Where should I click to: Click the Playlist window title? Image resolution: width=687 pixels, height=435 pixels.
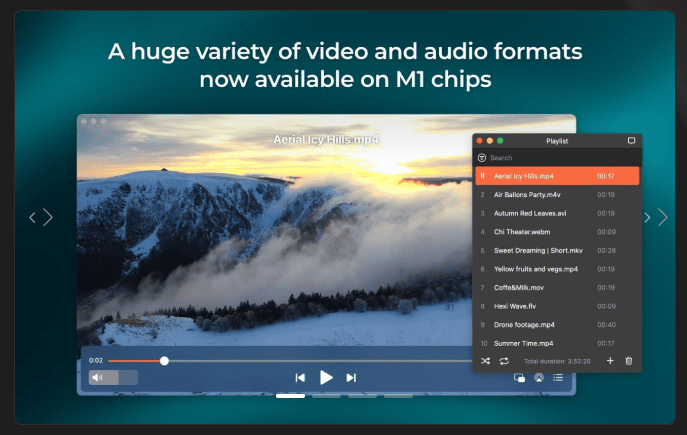tap(557, 141)
